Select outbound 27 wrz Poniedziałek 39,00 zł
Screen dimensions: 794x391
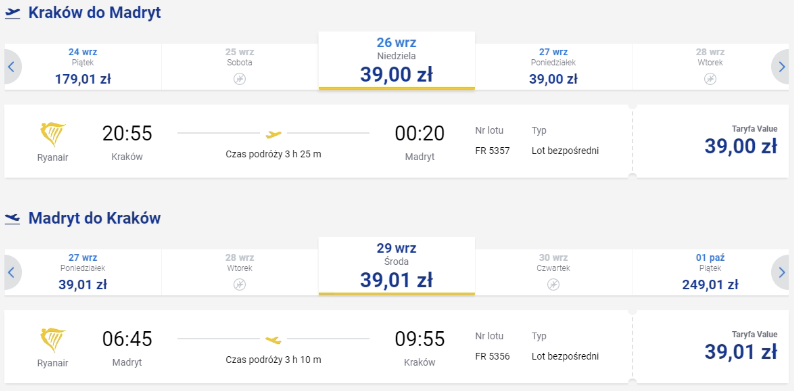point(553,67)
